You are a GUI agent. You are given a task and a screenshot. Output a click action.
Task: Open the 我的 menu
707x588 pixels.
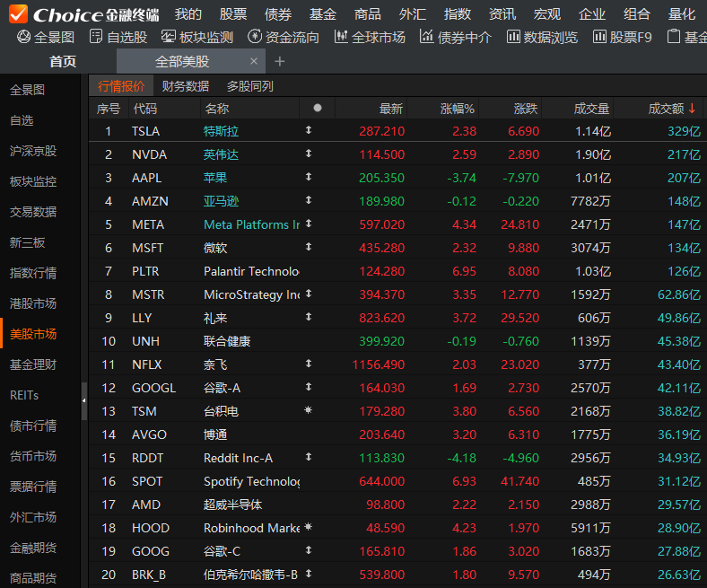tap(188, 14)
